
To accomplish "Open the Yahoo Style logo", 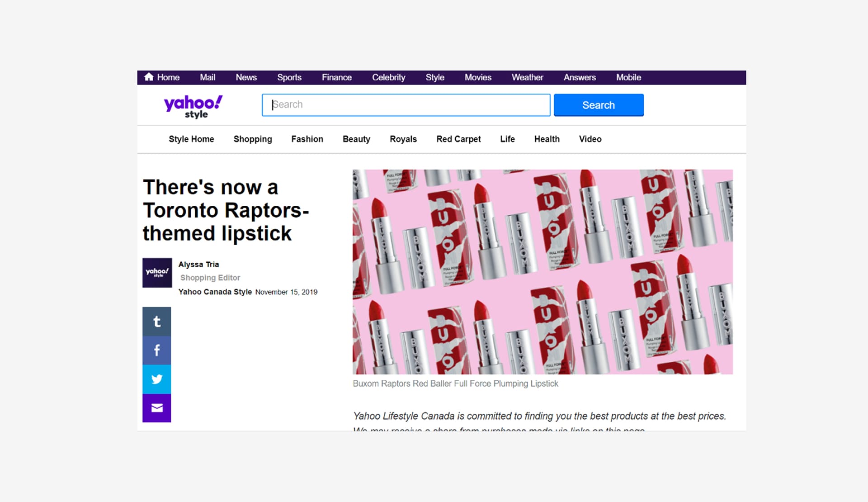I will (x=193, y=107).
